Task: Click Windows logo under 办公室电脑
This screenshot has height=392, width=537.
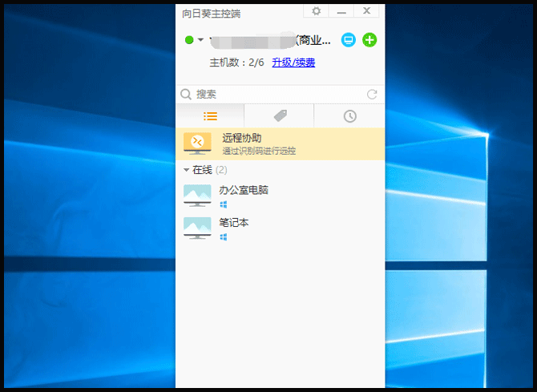Action: click(224, 204)
